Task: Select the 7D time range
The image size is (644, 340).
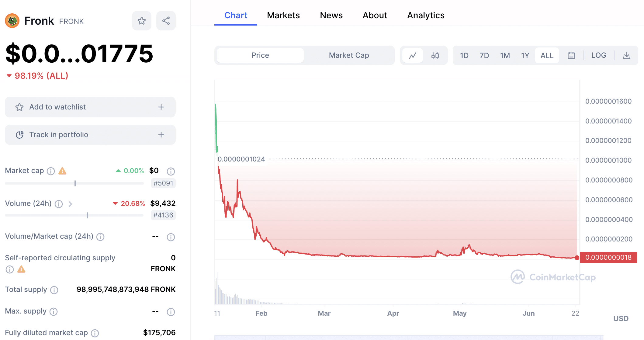Action: 484,55
